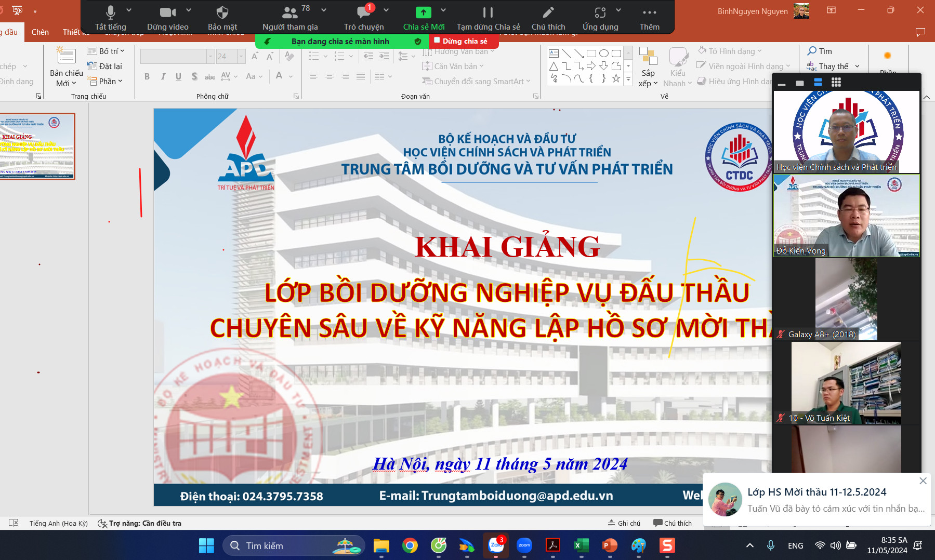Dismiss the Zalo notification popup
935x560 pixels.
click(x=923, y=481)
